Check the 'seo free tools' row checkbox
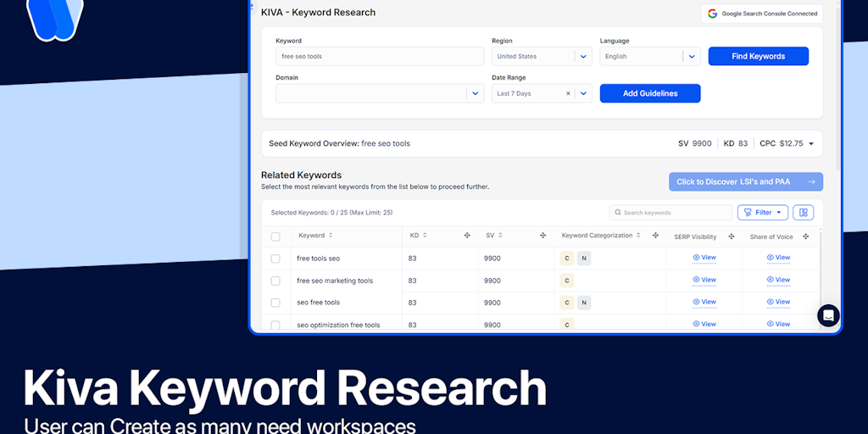 (x=275, y=303)
